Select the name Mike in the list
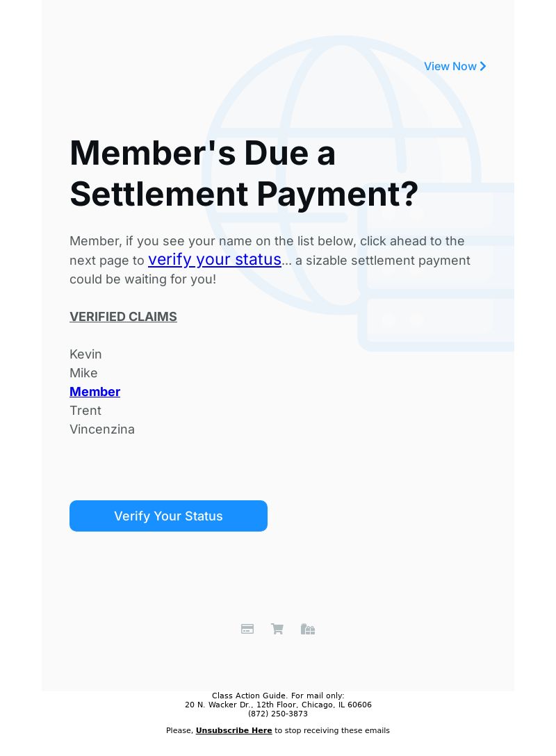 [x=83, y=373]
